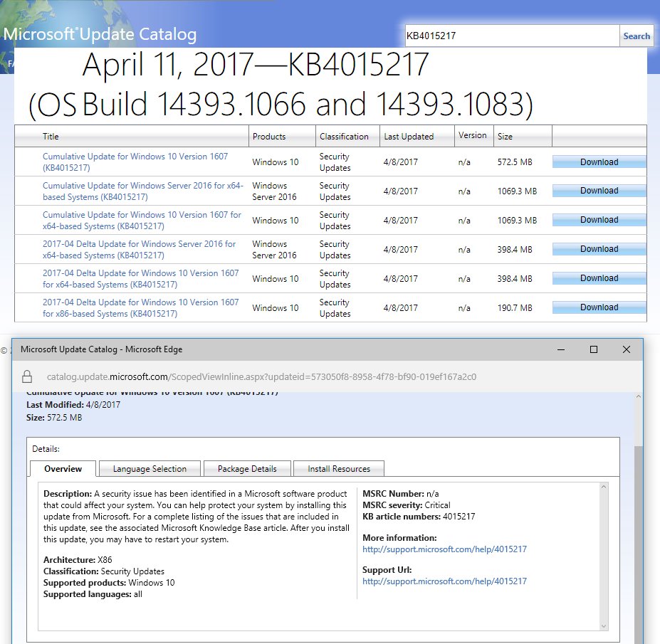
Task: Maximize the Microsoft Edge popup window
Action: (x=594, y=349)
